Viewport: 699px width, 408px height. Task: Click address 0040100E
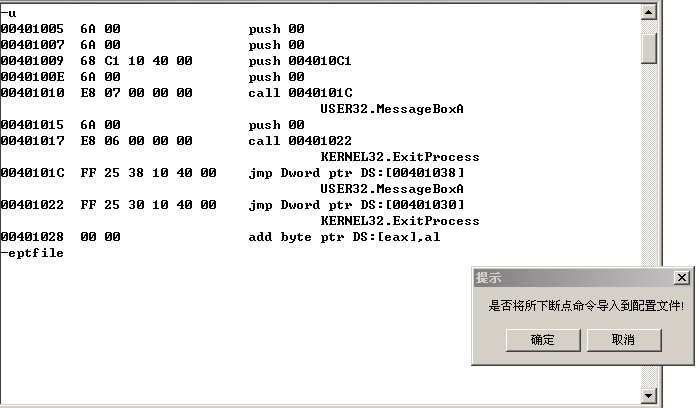32,77
